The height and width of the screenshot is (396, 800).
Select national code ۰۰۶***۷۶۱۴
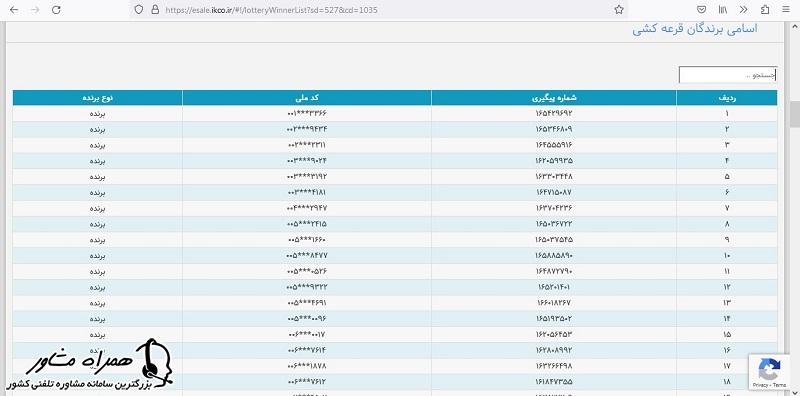[307, 351]
